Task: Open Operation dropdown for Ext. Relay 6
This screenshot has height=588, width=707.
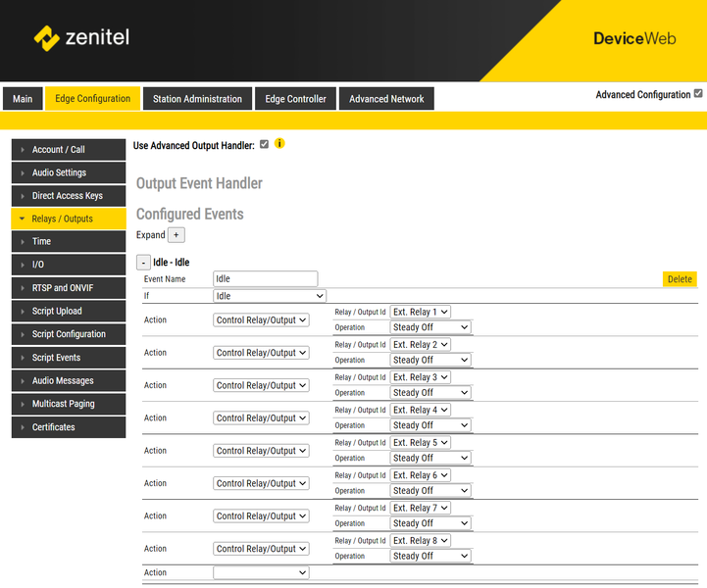Action: tap(430, 491)
